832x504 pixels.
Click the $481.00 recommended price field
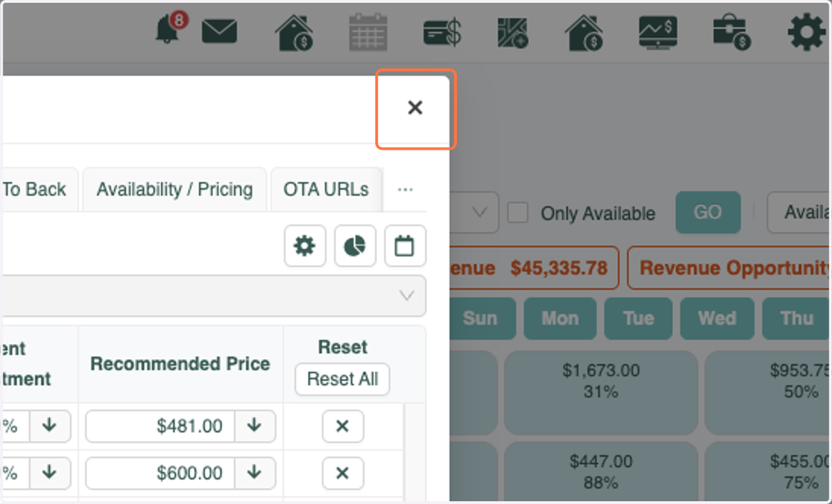pos(160,426)
